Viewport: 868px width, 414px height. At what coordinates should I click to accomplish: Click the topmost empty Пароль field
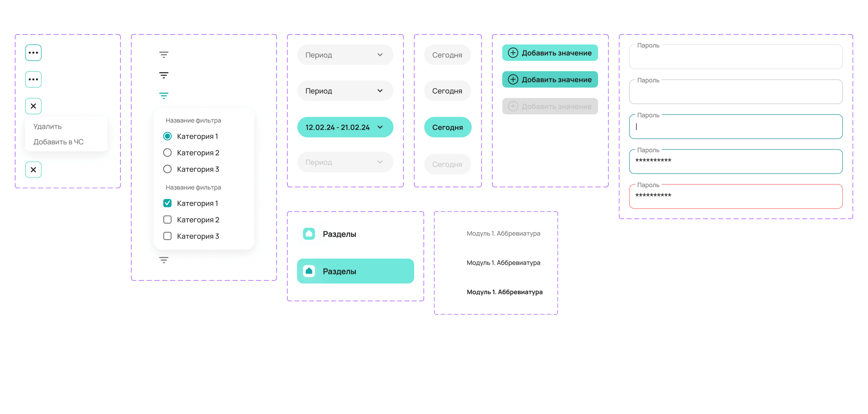point(736,57)
